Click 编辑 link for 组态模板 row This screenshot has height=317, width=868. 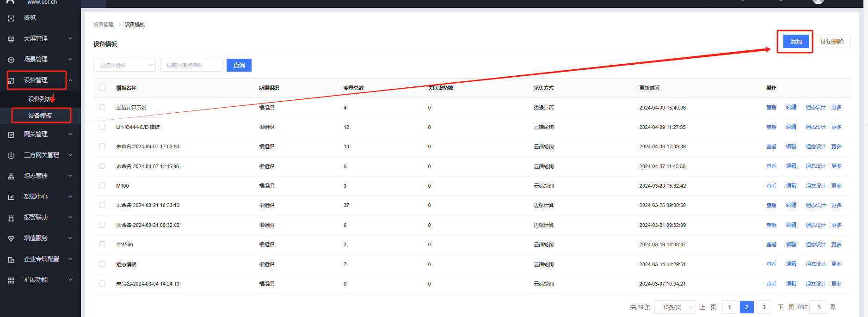click(791, 264)
